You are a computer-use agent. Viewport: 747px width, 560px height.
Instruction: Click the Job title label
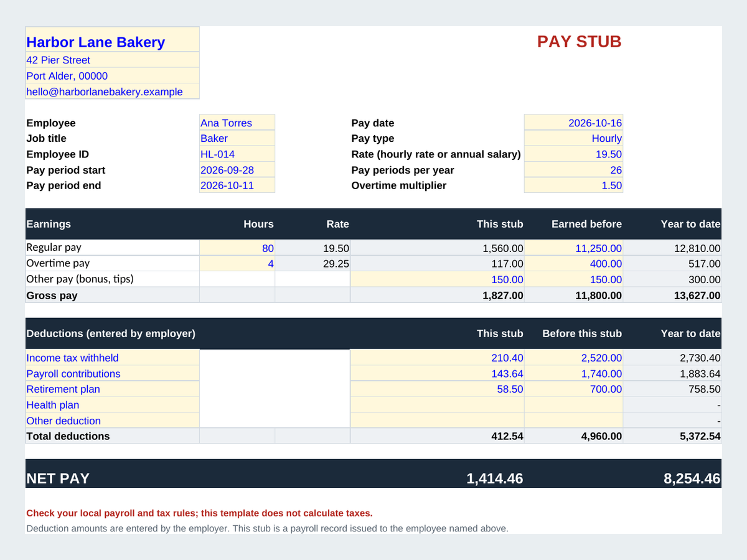pos(46,139)
